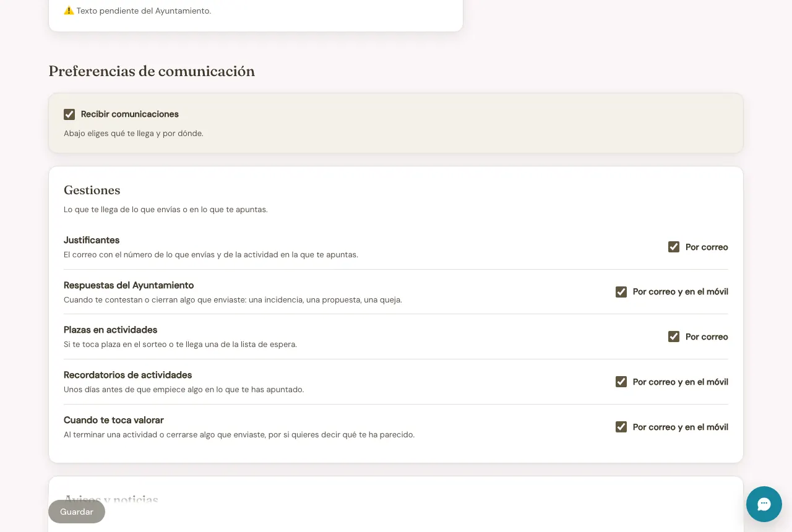Click the Preferencias de comunicación heading
The image size is (792, 532).
152,71
